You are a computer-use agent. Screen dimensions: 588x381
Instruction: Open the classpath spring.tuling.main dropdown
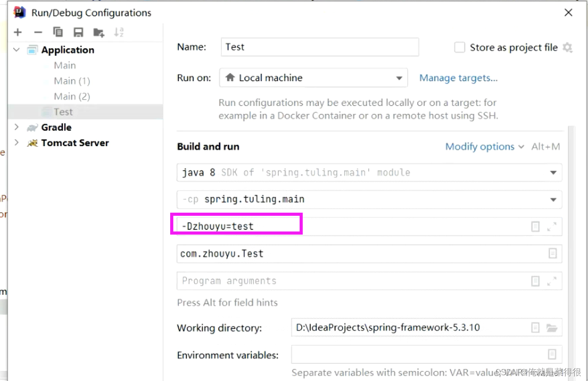[369, 199]
